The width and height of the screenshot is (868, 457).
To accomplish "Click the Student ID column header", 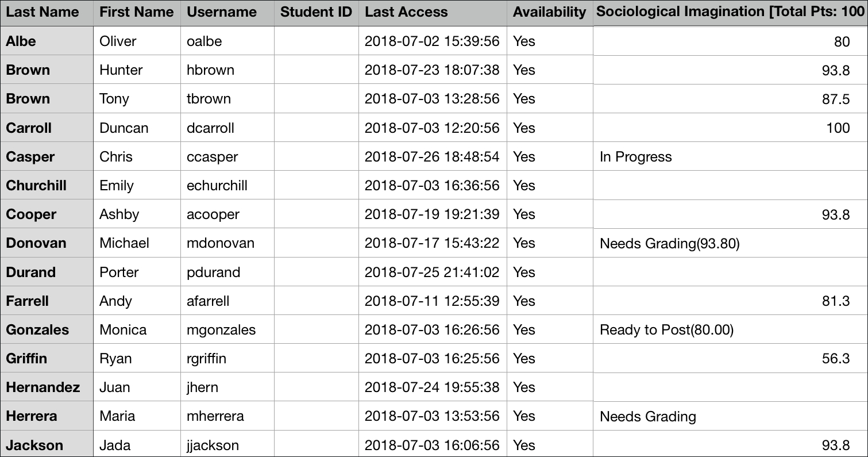I will 316,12.
